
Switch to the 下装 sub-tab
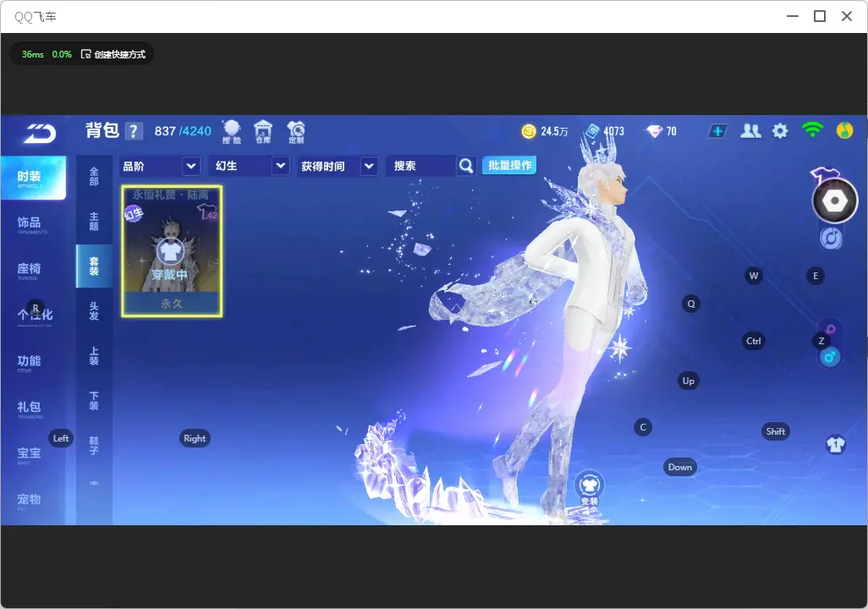[94, 401]
